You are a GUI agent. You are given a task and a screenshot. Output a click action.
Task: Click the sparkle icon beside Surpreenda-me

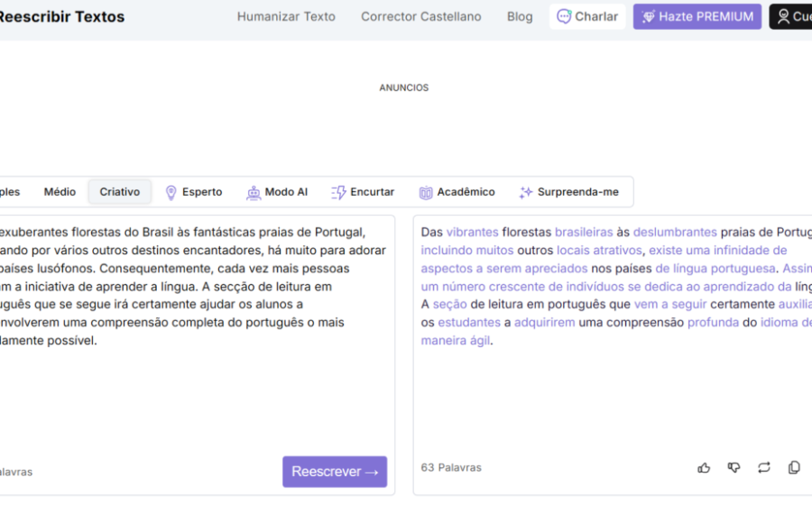(526, 192)
